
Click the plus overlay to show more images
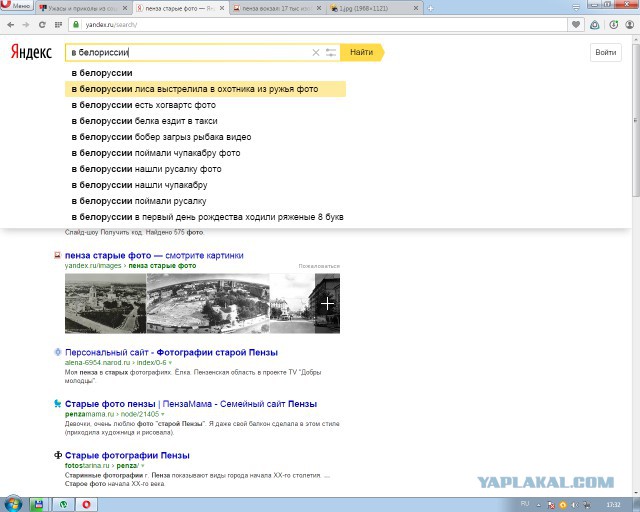[x=327, y=303]
